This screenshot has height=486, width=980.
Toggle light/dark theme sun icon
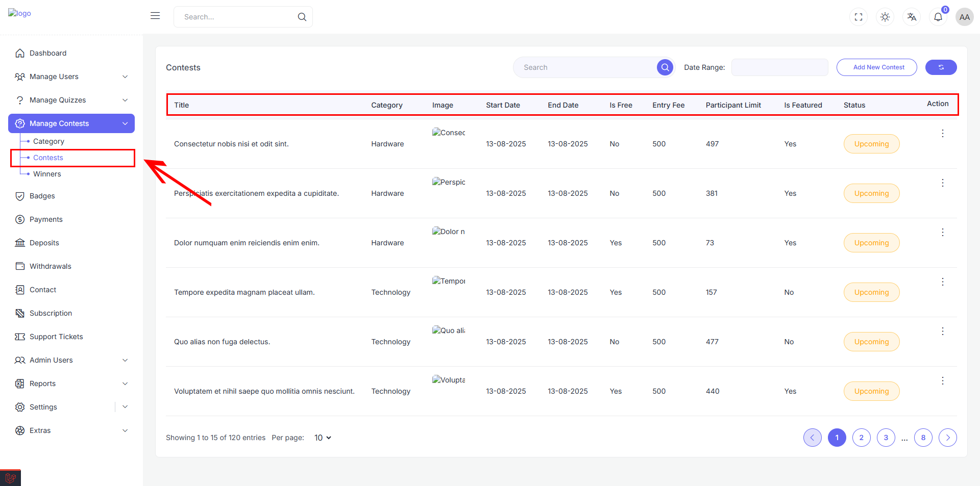(x=885, y=17)
